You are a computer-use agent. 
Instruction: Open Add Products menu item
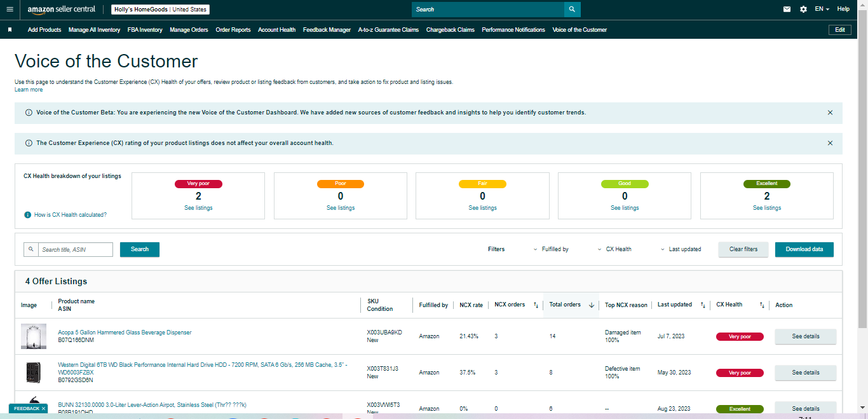tap(44, 30)
